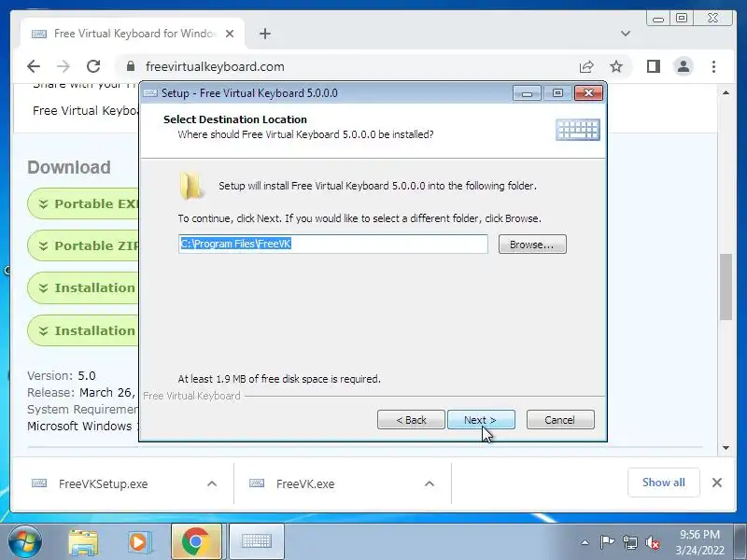
Task: Close the downloads bar
Action: click(716, 483)
